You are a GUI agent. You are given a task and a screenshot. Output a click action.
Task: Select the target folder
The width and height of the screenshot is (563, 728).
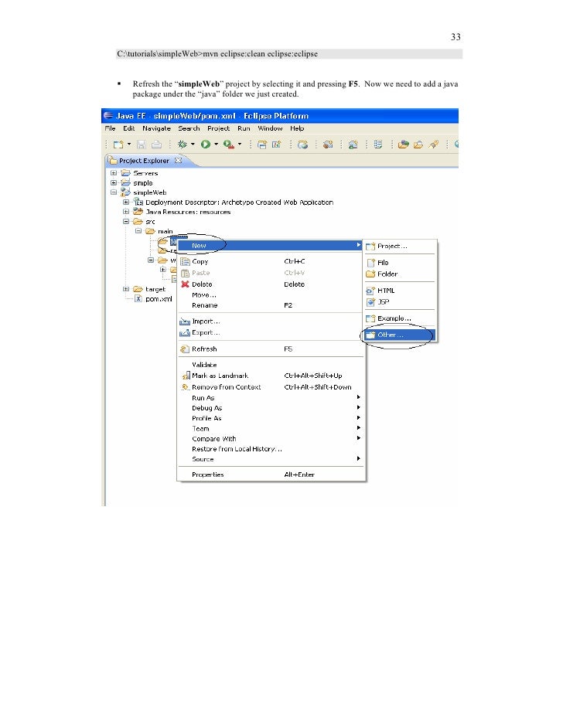(149, 289)
